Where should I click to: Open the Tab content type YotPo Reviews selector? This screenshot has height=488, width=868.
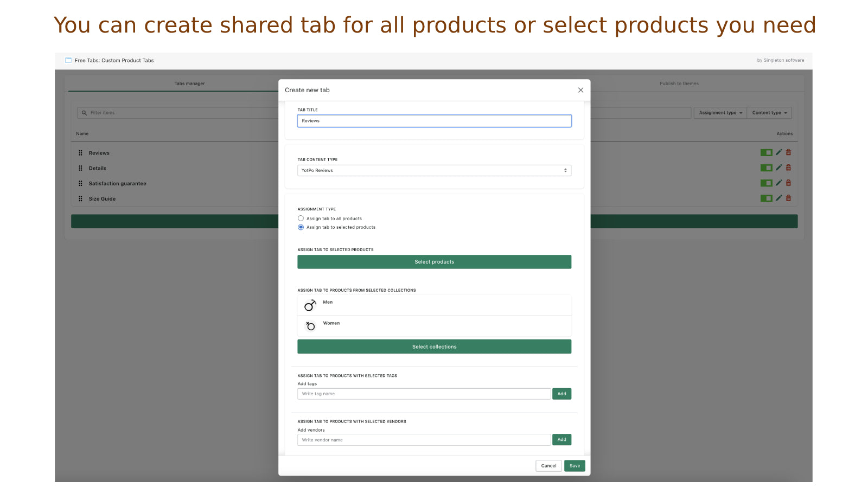point(434,170)
